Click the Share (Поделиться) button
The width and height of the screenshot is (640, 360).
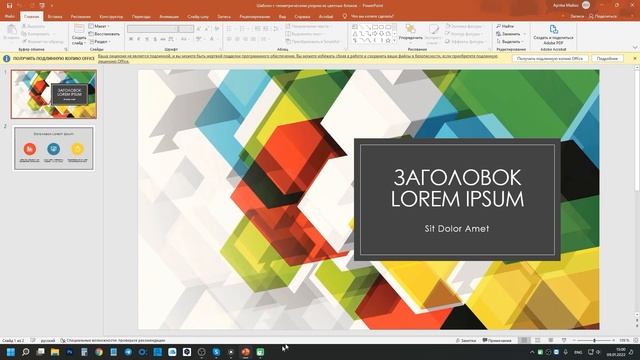(602, 16)
